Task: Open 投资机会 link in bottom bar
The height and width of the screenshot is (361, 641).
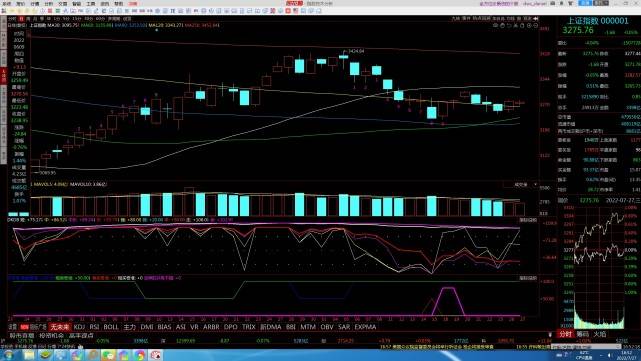Action: point(52,336)
